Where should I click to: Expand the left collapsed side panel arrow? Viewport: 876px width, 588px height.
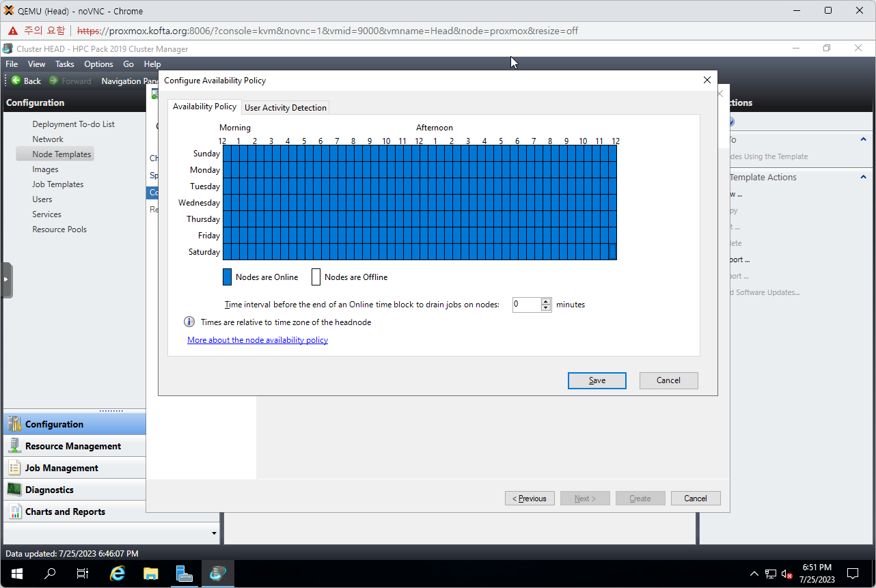point(6,280)
